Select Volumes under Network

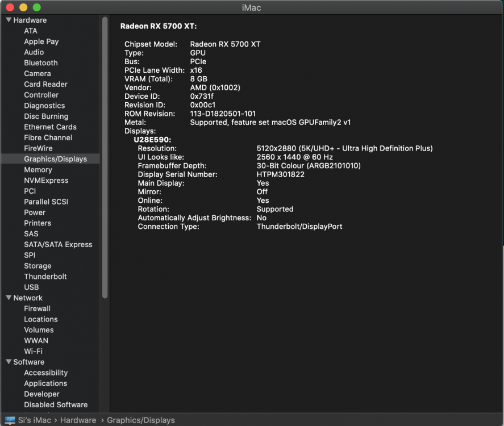tap(39, 330)
